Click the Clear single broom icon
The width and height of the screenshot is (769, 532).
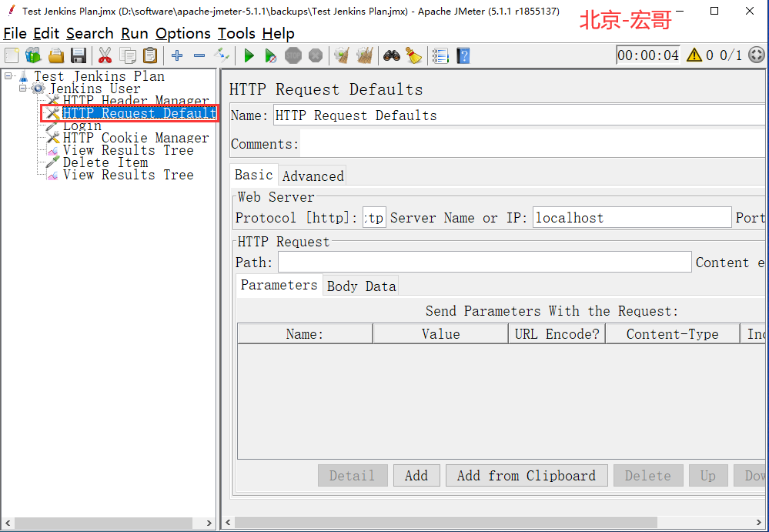(342, 55)
